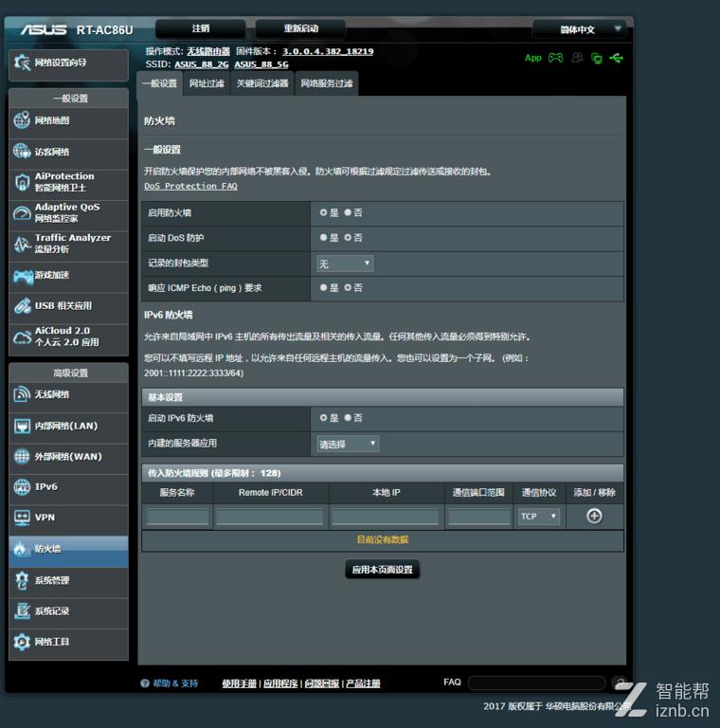The image size is (720, 728).
Task: Open 防火墙 flame icon in sidebar
Action: (21, 549)
